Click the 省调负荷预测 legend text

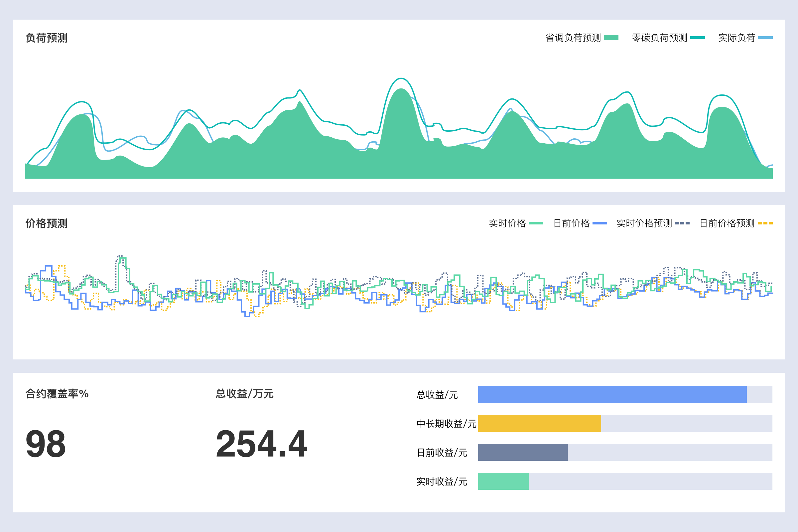573,38
